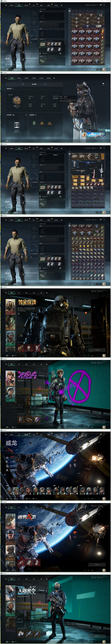Open 开始游戏 tab in 威龙 operator window
This screenshot has width=111, height=644.
click(11, 435)
